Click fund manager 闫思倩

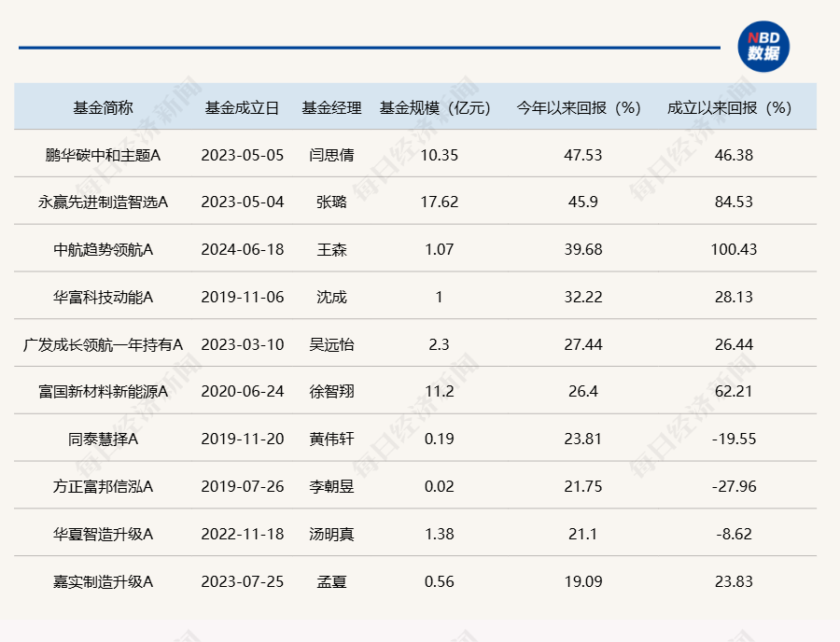point(331,155)
